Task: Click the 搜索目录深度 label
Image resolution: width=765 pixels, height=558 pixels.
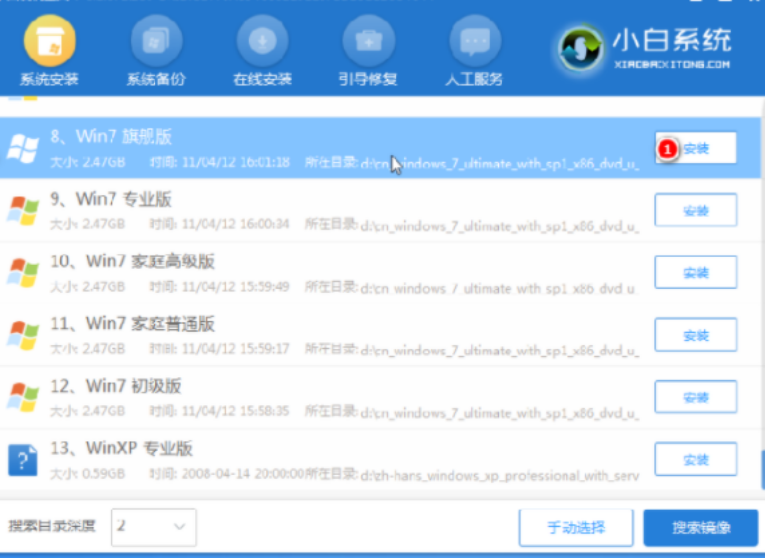Action: tap(52, 526)
